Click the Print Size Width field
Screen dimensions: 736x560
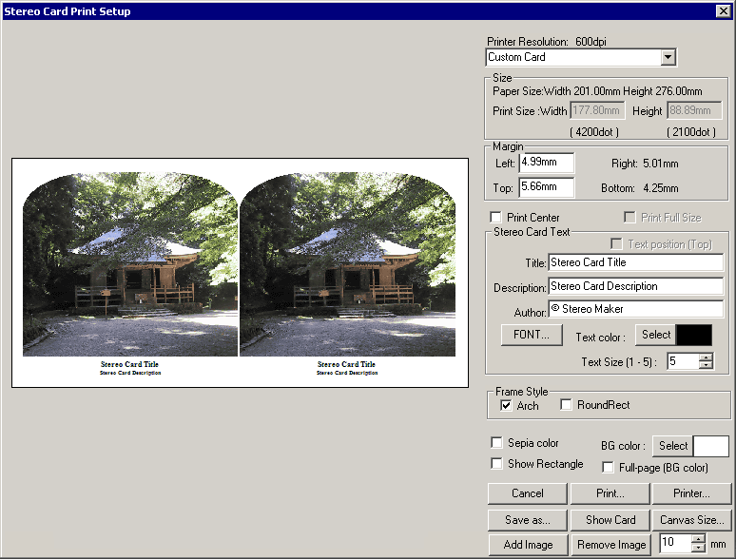coord(597,110)
